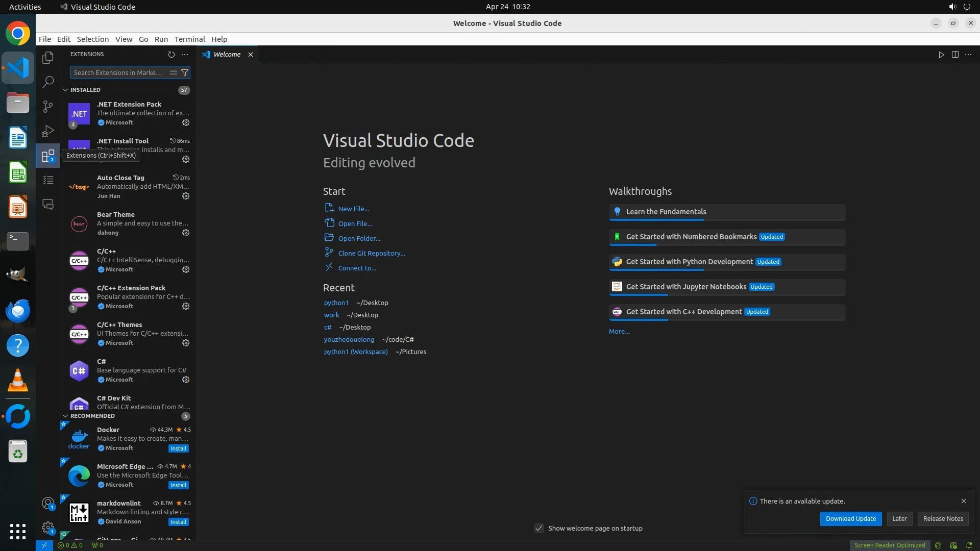Open Extensions views and more actions menu
Screen dimensions: 980x551
coord(185,54)
